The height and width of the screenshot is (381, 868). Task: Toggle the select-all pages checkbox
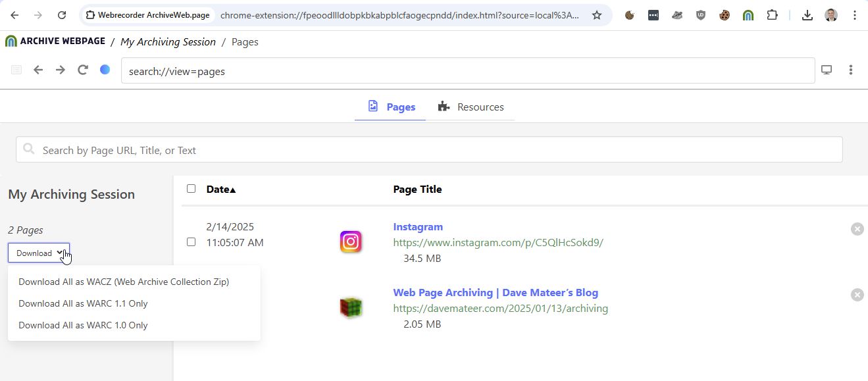pyautogui.click(x=191, y=189)
